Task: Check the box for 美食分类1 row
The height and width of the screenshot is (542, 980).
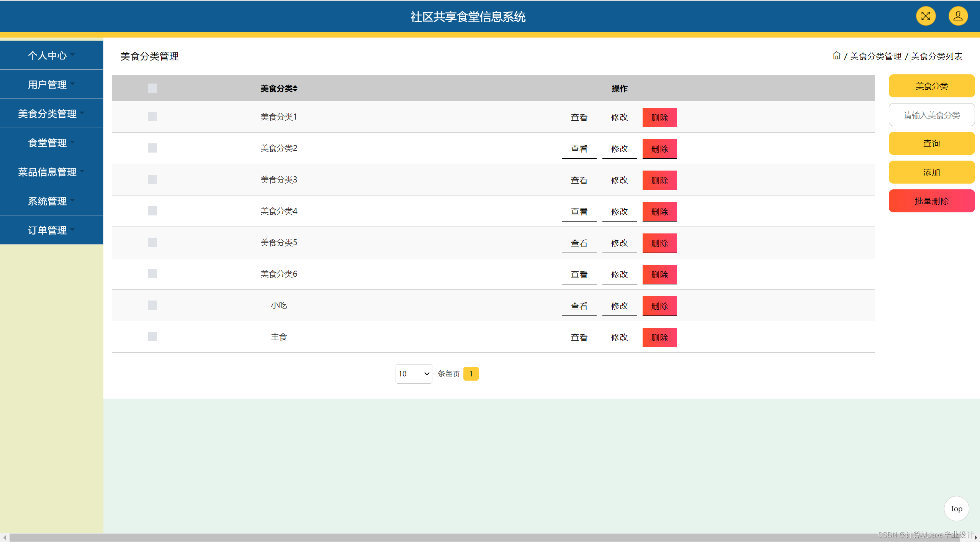Action: click(x=152, y=117)
